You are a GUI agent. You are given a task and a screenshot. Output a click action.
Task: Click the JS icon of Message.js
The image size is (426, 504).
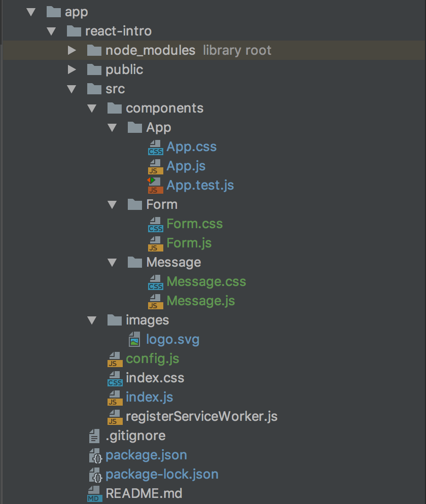click(156, 302)
